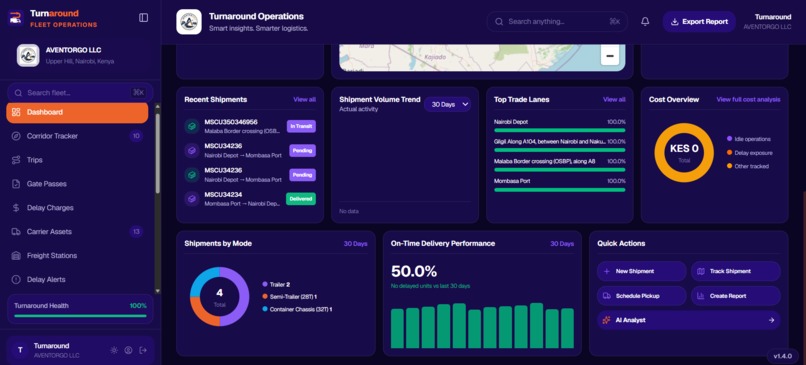Click View all in Recent Shipments
Image resolution: width=806 pixels, height=365 pixels.
[304, 100]
